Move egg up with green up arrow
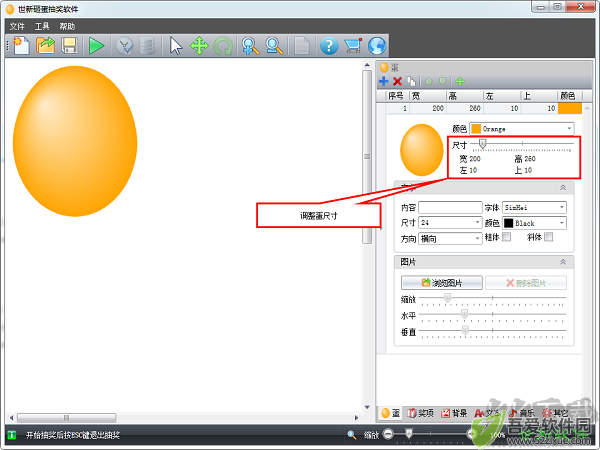The height and width of the screenshot is (450, 600). (429, 81)
